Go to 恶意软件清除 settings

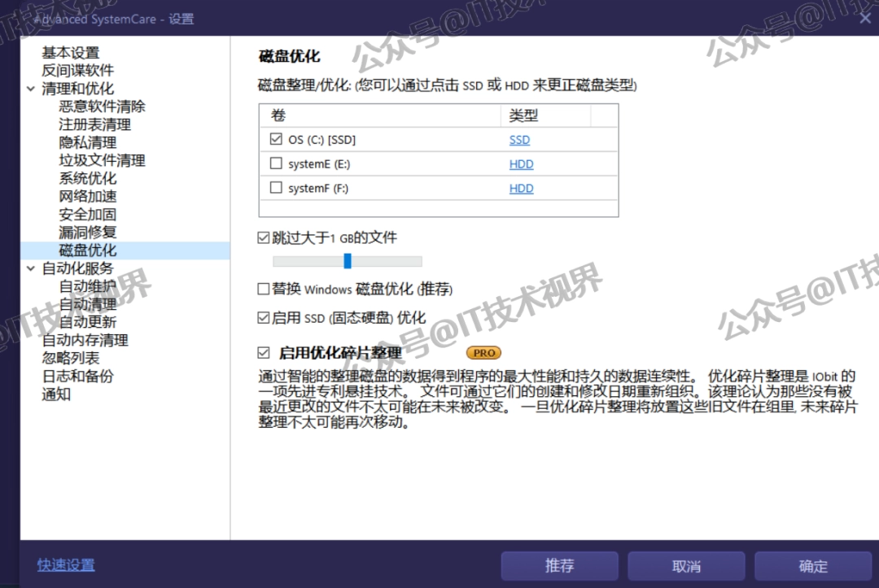(x=102, y=107)
